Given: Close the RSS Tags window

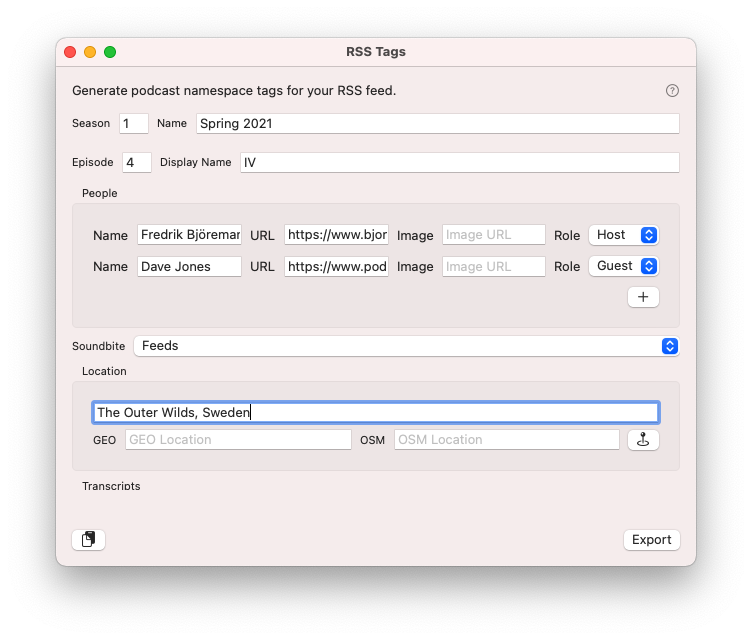Looking at the screenshot, I should pos(70,52).
